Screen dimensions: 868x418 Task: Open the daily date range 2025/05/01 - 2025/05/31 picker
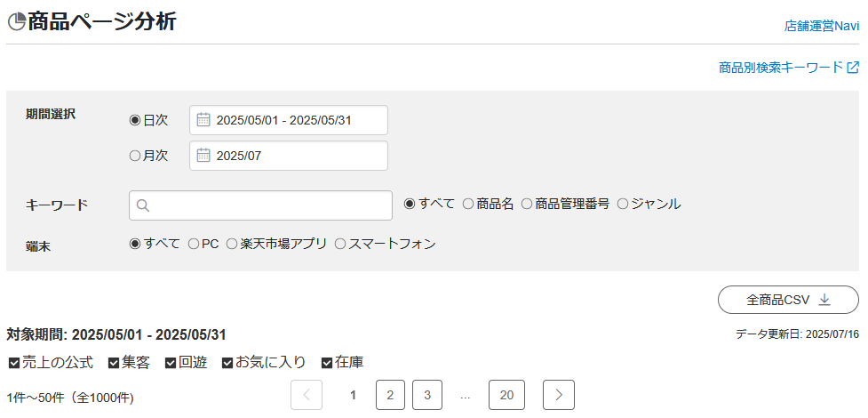click(289, 120)
